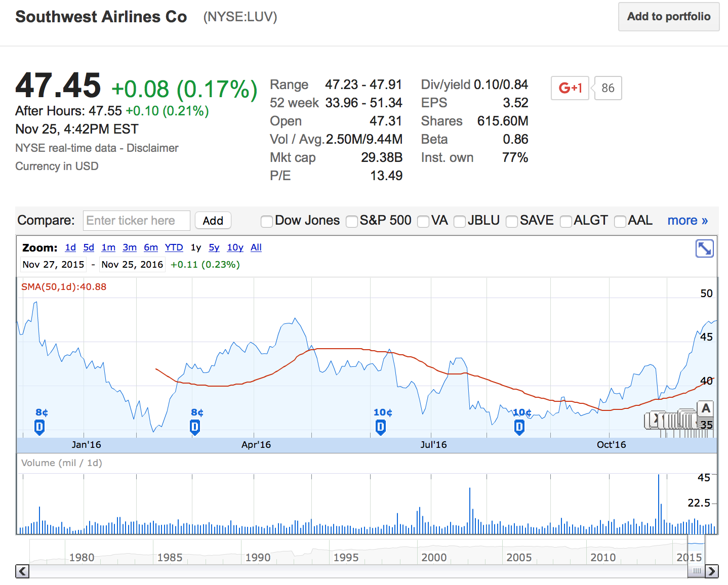Click the 2000 mark on history overview
The height and width of the screenshot is (585, 728).
(x=434, y=558)
